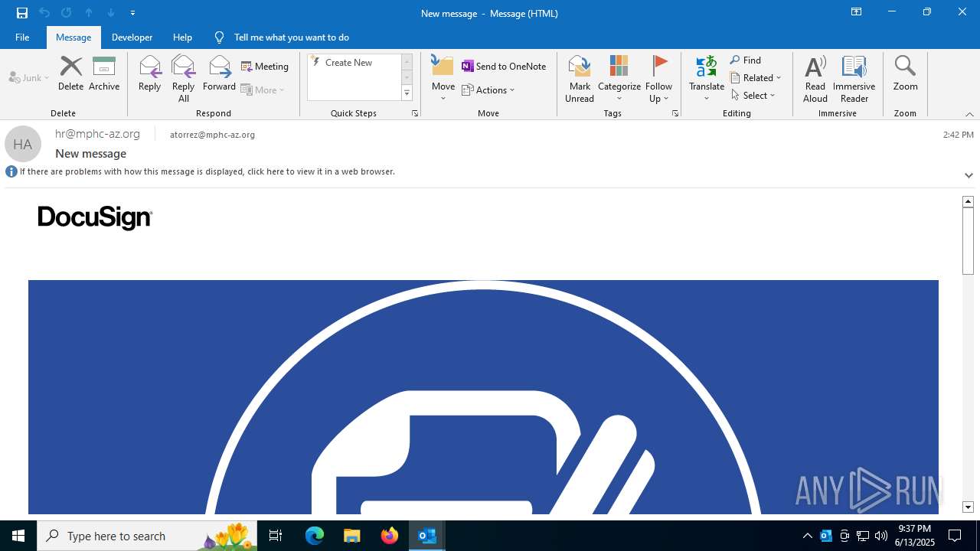The image size is (980, 551).
Task: Reply with a Meeting
Action: tap(265, 67)
